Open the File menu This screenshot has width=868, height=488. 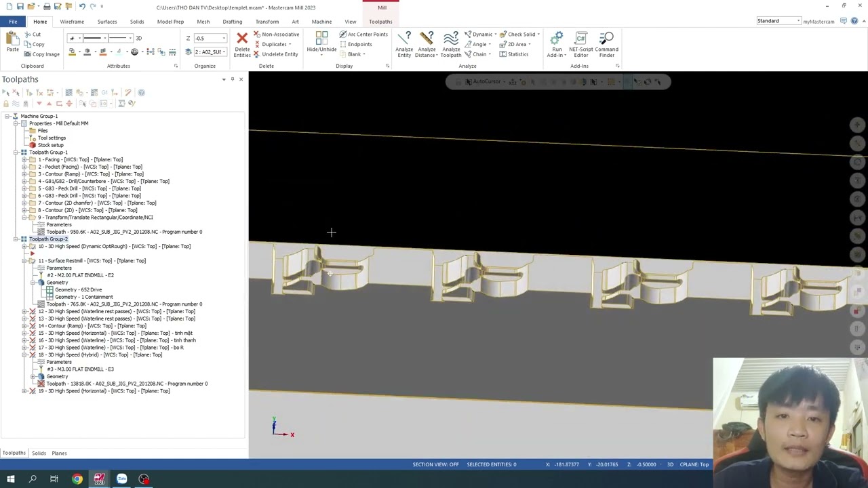[13, 22]
